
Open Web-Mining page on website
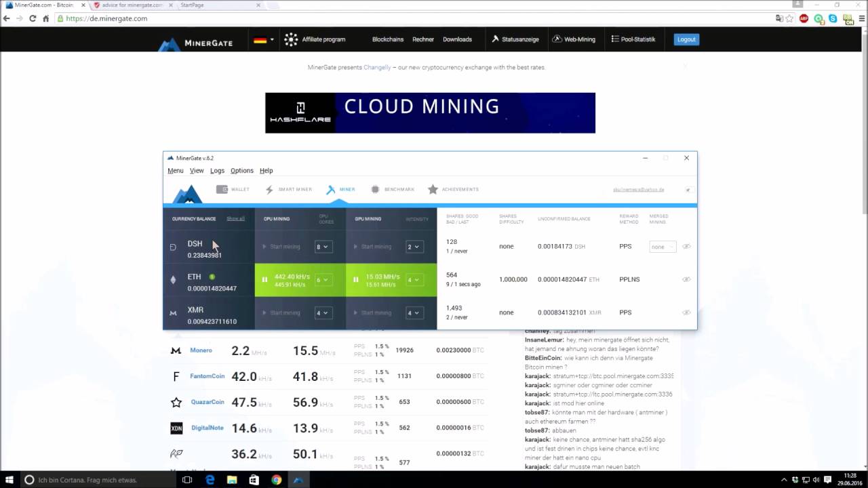pyautogui.click(x=574, y=39)
